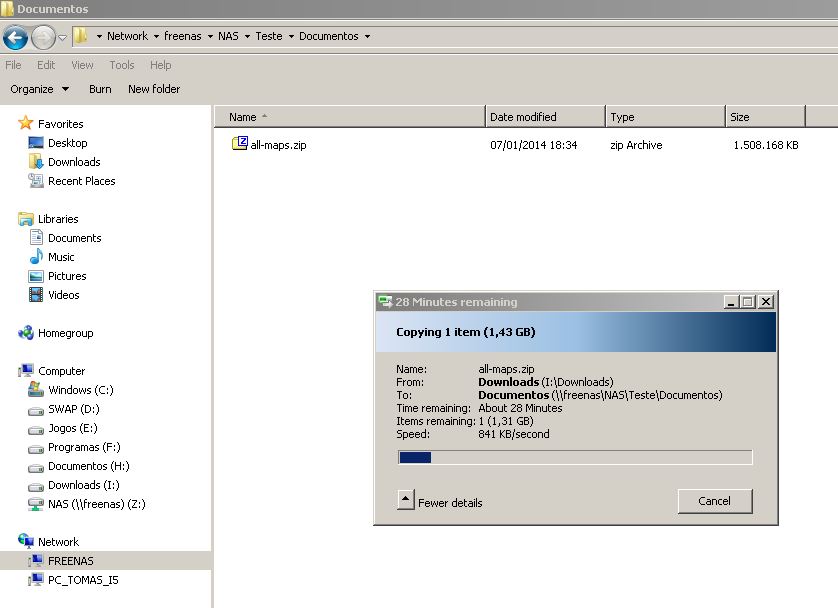Image resolution: width=838 pixels, height=608 pixels.
Task: Collapse copy dialog with Fewer details arrow
Action: (405, 501)
